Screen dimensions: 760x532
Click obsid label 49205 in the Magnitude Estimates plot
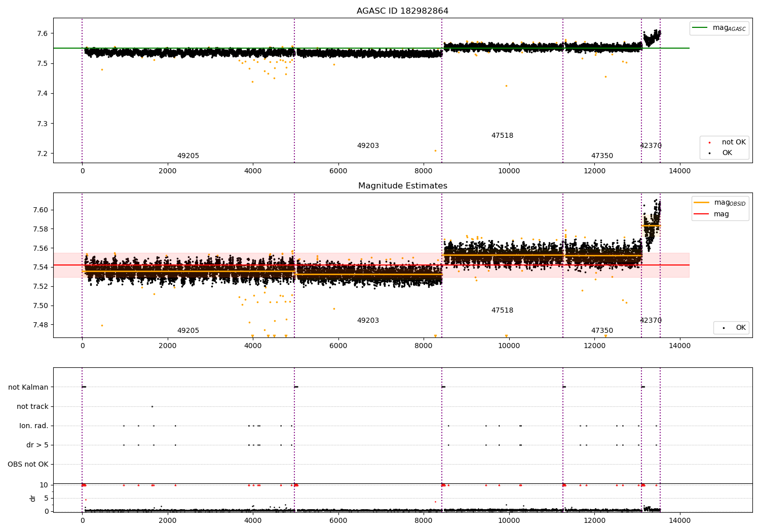pos(188,331)
